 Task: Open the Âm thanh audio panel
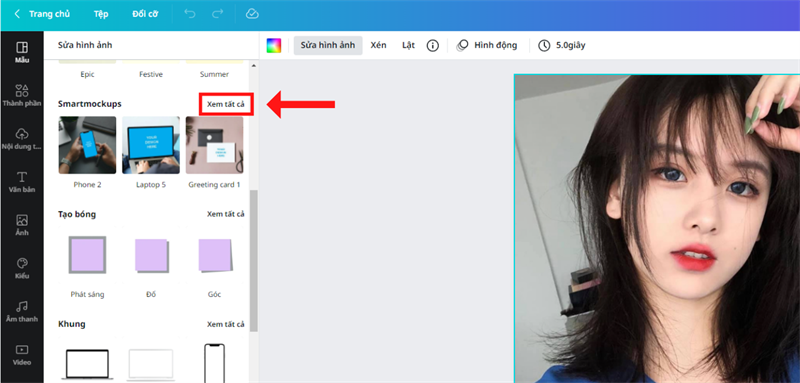coord(22,312)
